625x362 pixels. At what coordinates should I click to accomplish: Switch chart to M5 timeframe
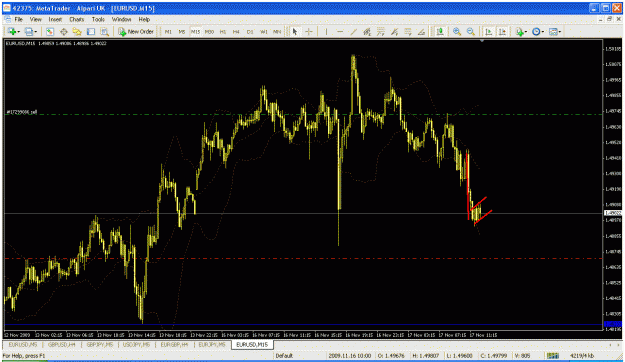182,31
